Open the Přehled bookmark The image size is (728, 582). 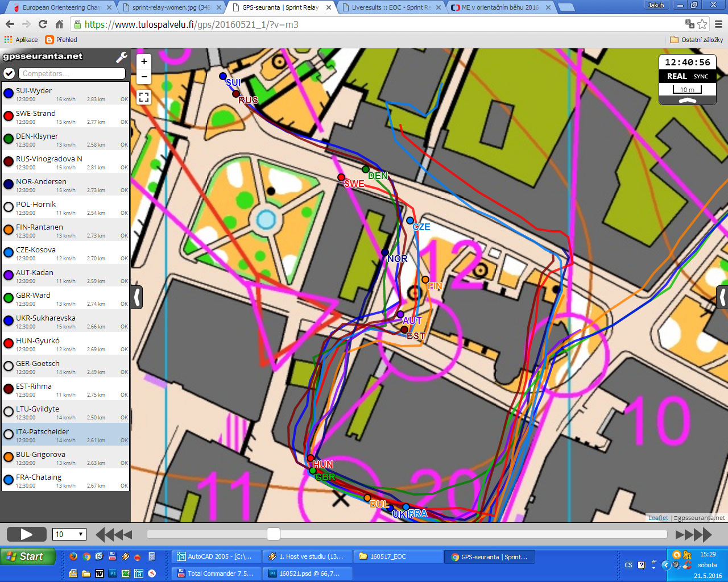point(61,40)
